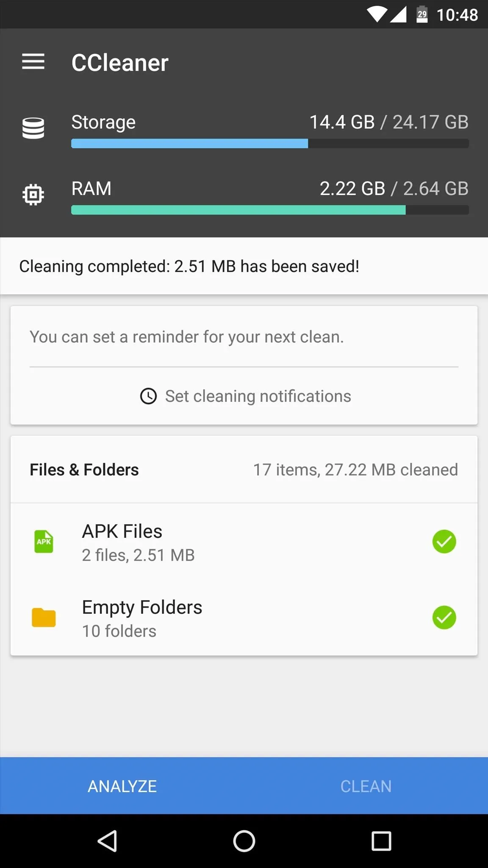Tap the Cleaning completed message banner
The height and width of the screenshot is (868, 488).
point(244,266)
